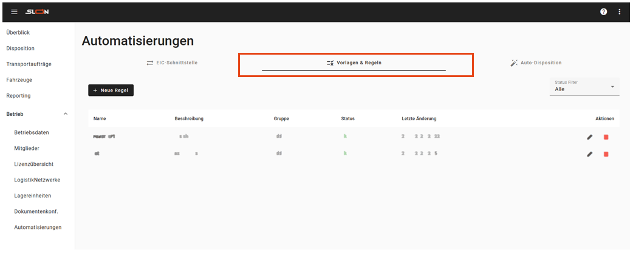Open the three-dot more options menu
This screenshot has width=644, height=258.
click(620, 12)
